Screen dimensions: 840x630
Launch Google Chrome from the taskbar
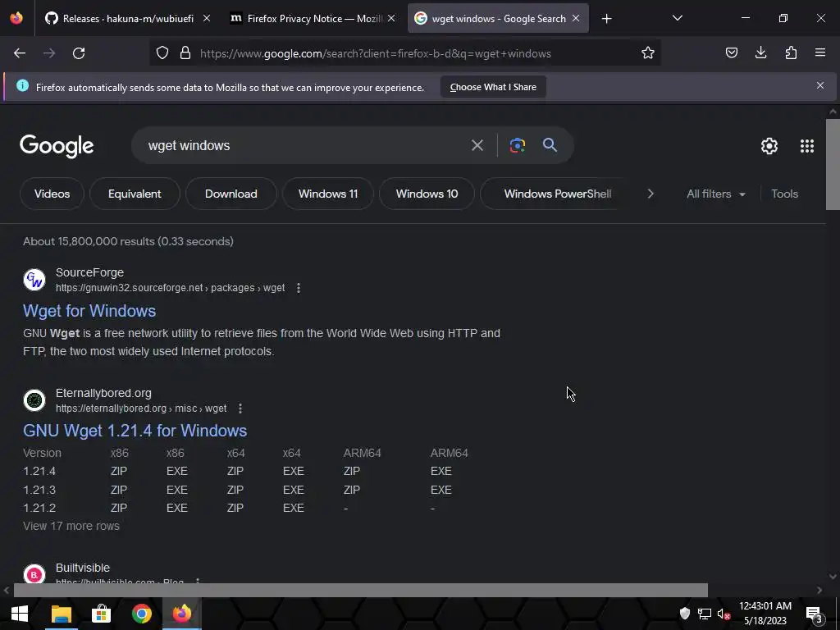[141, 614]
